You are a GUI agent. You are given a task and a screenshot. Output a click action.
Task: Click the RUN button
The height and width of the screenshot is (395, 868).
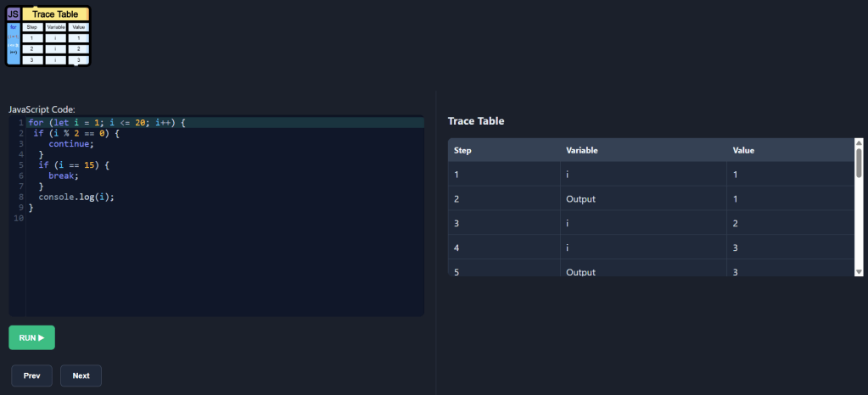(x=31, y=337)
